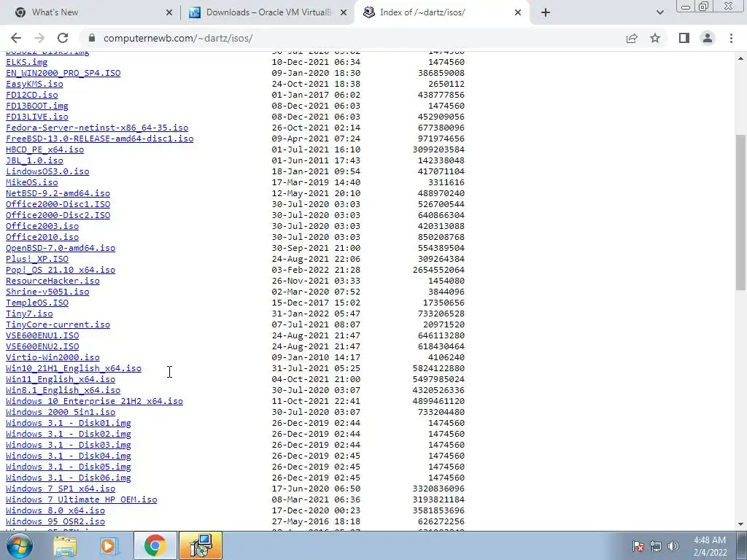
Task: Select the Index of /~dartz/isos/ tab
Action: click(x=442, y=12)
